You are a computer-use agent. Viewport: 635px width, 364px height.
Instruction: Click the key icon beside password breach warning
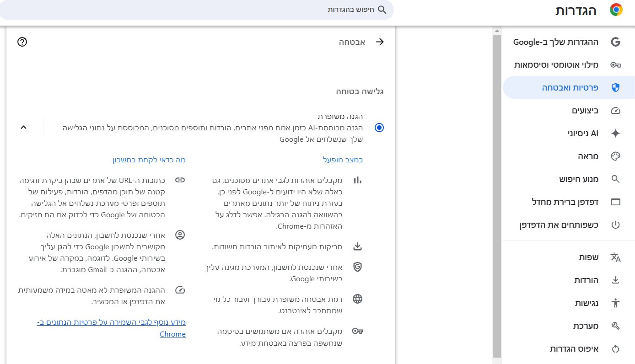click(358, 331)
